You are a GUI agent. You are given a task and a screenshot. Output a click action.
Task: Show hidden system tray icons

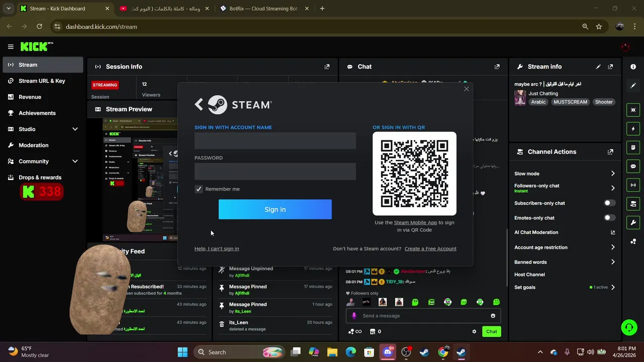tap(540, 352)
